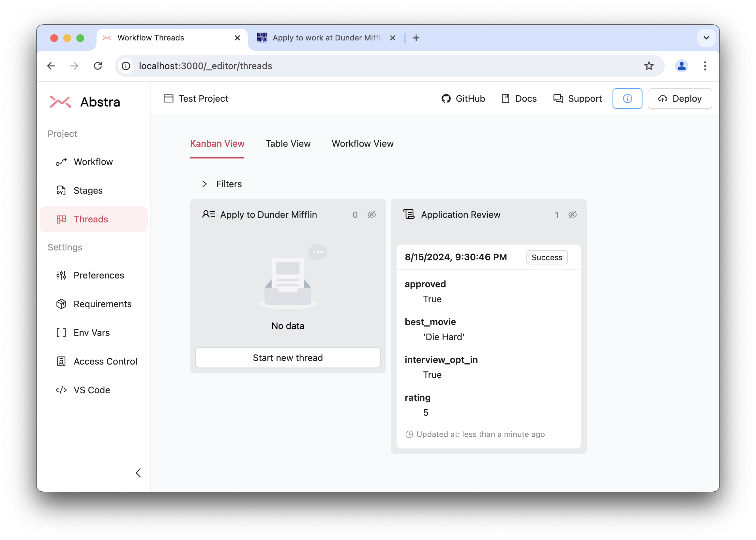Collapse the left sidebar panel

(139, 473)
